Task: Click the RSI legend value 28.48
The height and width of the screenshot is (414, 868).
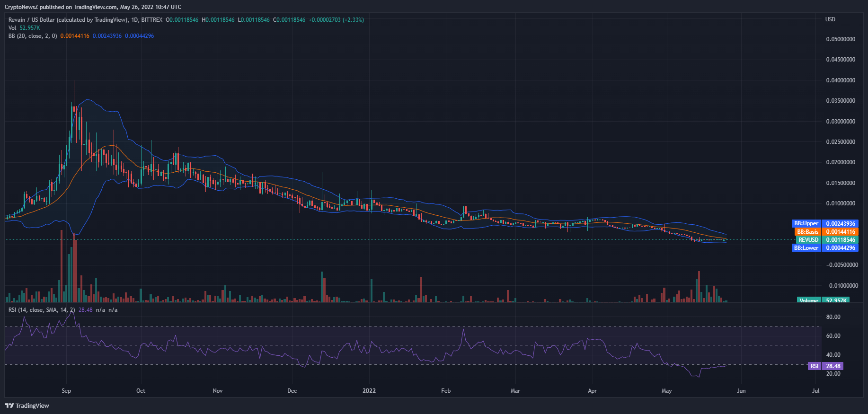Action: [x=85, y=310]
